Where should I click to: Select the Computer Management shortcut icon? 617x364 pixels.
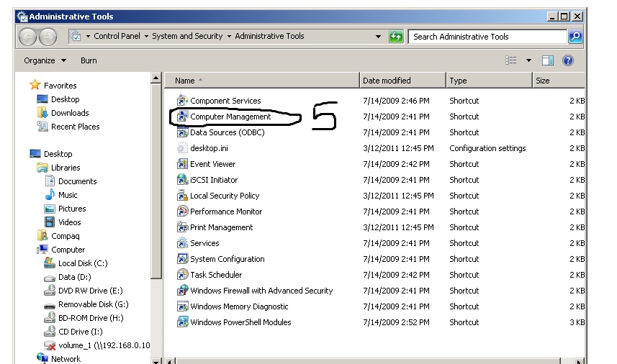click(x=182, y=117)
